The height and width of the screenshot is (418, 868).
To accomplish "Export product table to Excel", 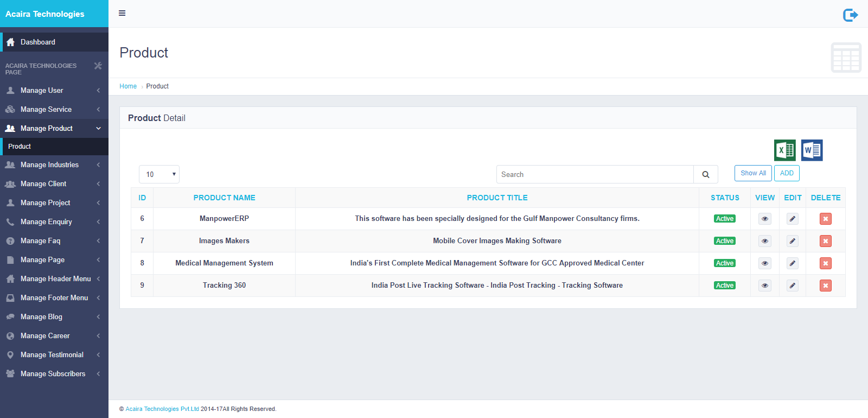I will click(x=784, y=150).
